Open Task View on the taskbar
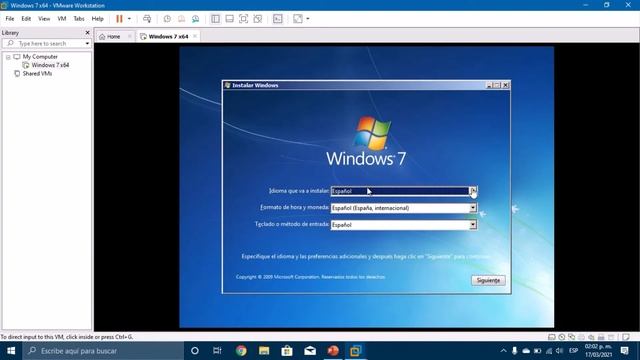 pyautogui.click(x=217, y=351)
